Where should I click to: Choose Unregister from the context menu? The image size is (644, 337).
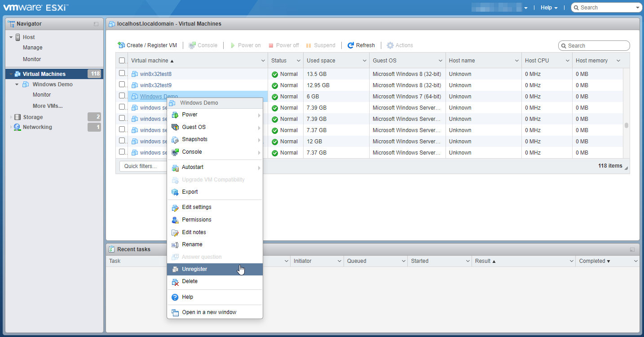(x=194, y=269)
